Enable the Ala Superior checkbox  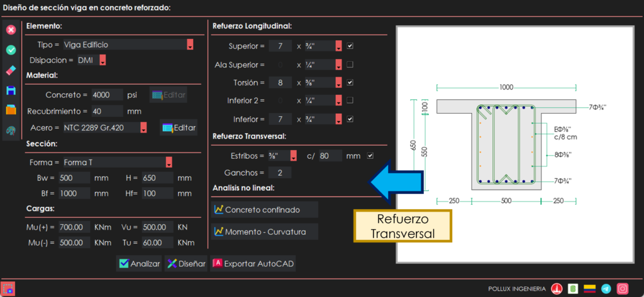point(350,64)
